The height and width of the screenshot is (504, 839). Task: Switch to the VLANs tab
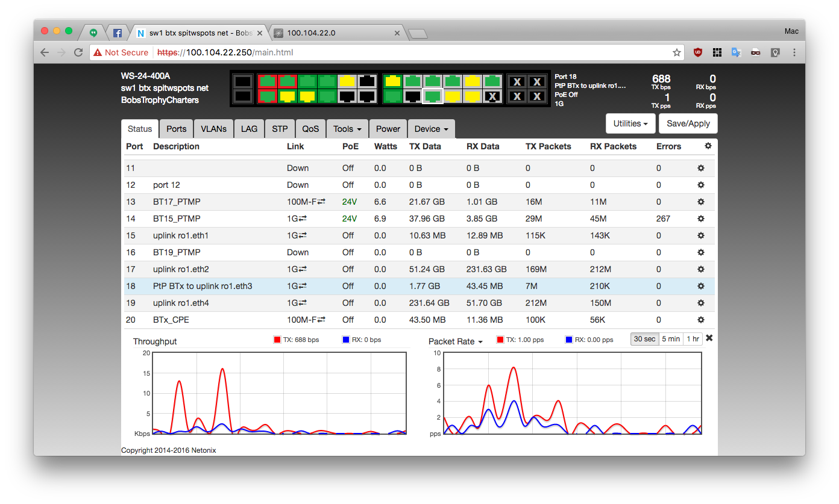click(213, 129)
